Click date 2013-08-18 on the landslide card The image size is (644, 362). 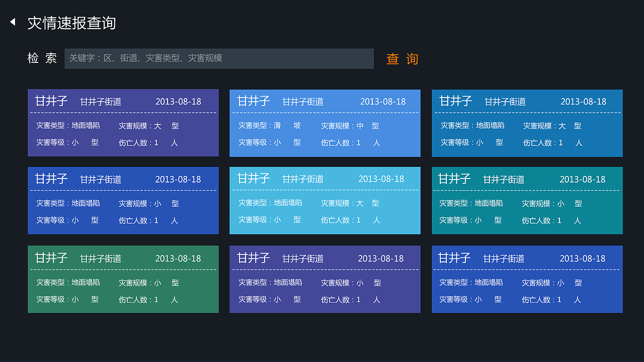click(383, 101)
